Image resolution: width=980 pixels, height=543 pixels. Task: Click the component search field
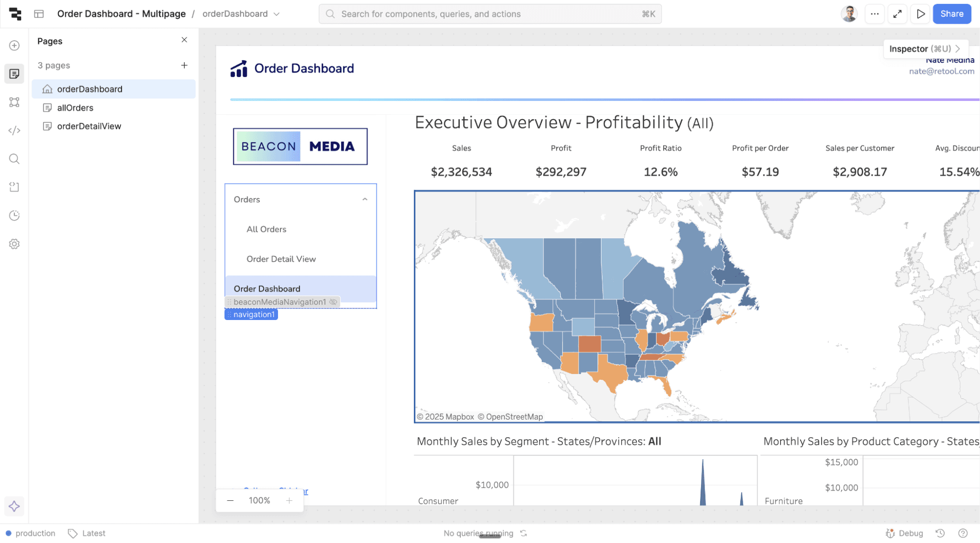click(490, 14)
